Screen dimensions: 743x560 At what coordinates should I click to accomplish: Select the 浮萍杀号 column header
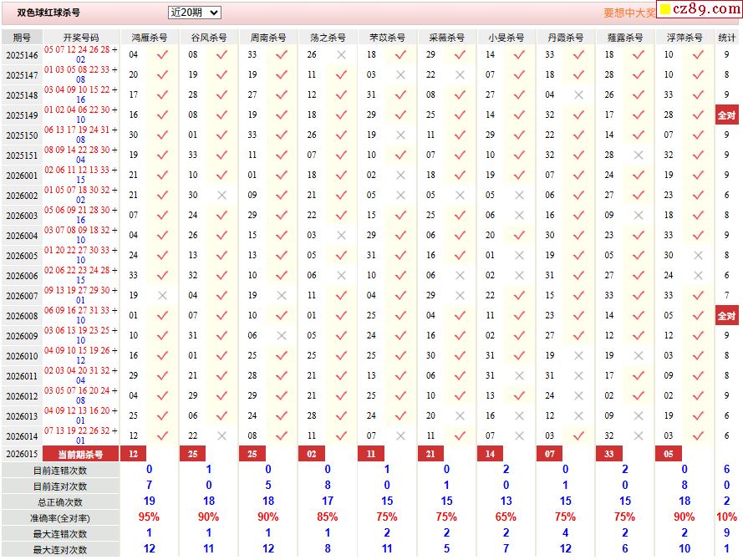pyautogui.click(x=684, y=38)
